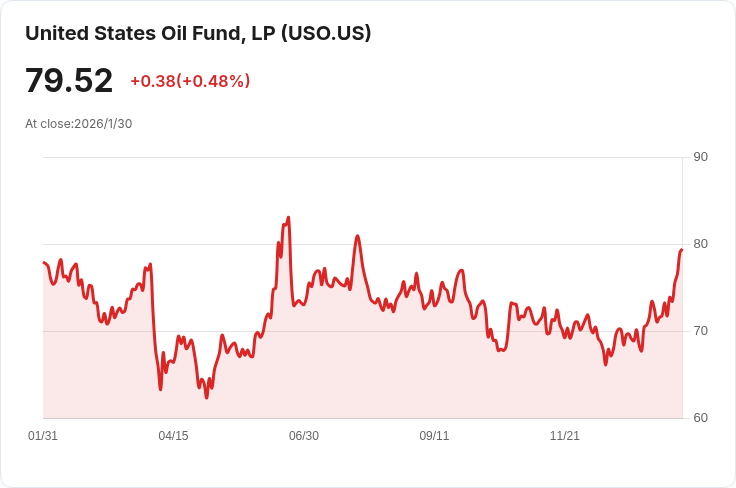Click the 11/21 date on x-axis
This screenshot has height=488, width=736.
pyautogui.click(x=565, y=436)
